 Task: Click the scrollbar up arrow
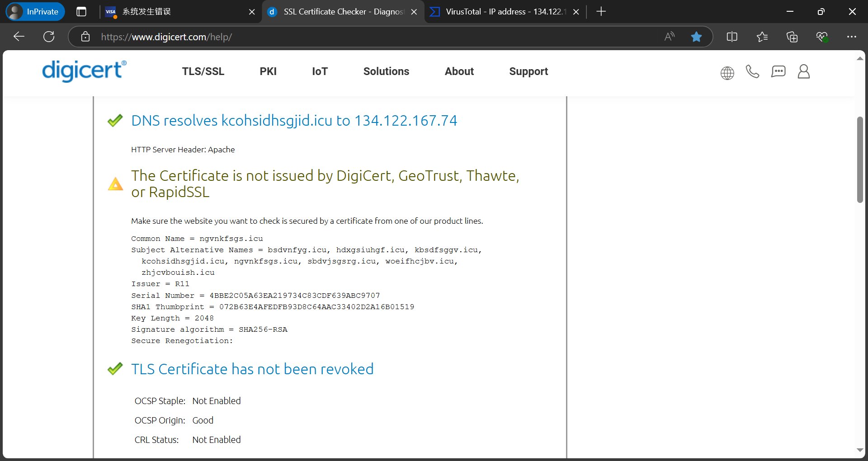pos(860,58)
